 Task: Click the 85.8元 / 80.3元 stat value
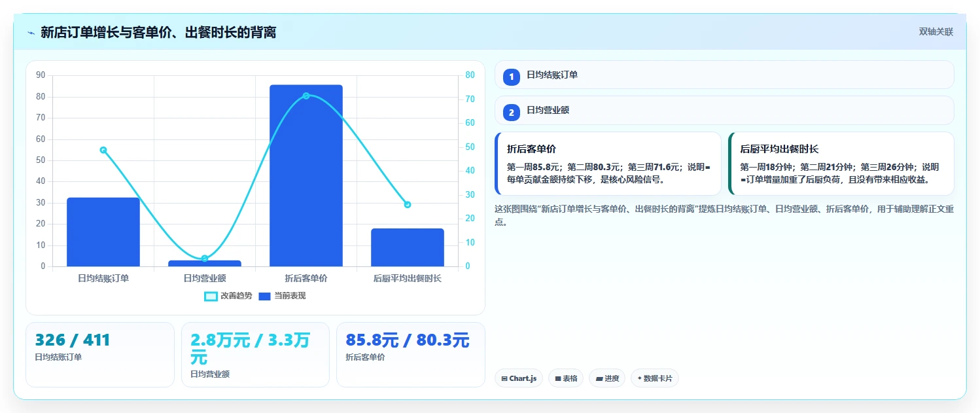point(408,340)
